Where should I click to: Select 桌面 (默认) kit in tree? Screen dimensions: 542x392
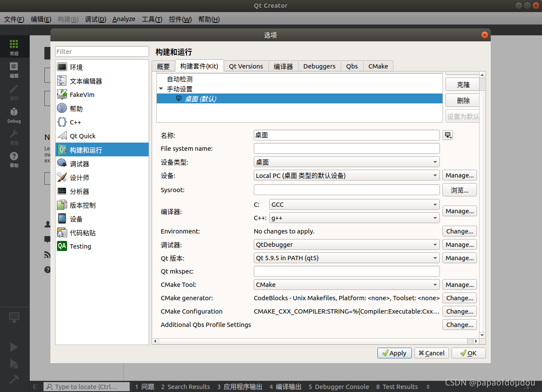[299, 99]
